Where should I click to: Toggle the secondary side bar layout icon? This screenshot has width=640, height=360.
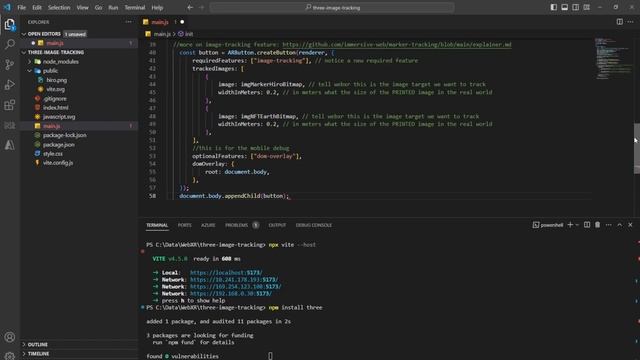(576, 7)
